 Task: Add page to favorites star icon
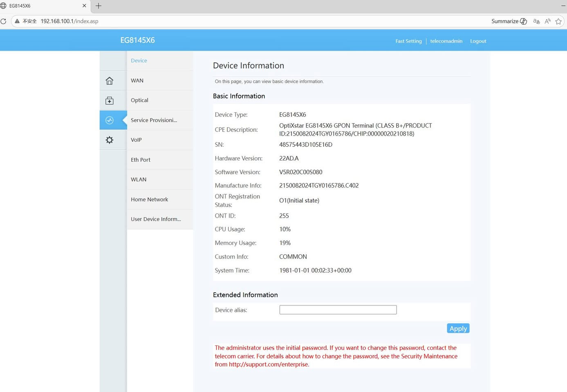(x=558, y=21)
